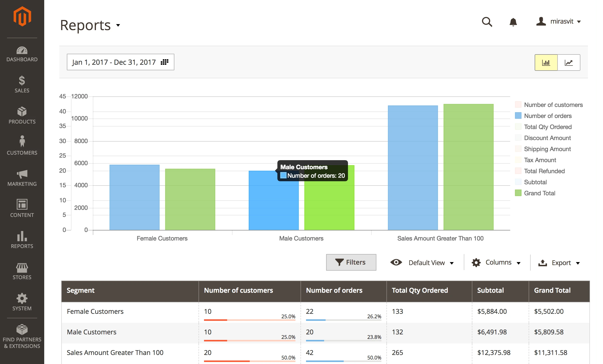Click the calendar grid icon in date field
Image resolution: width=603 pixels, height=364 pixels.
(x=165, y=62)
